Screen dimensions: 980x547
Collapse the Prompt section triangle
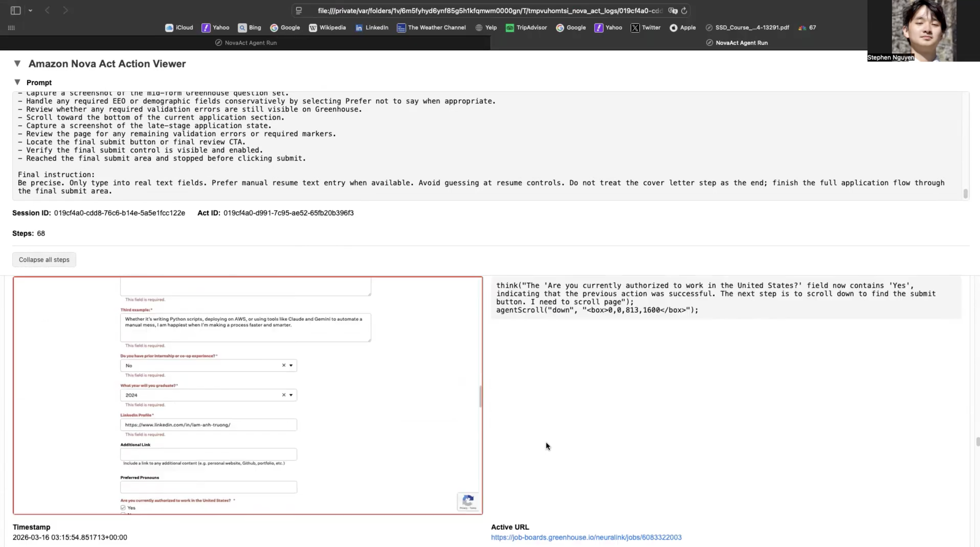point(17,82)
